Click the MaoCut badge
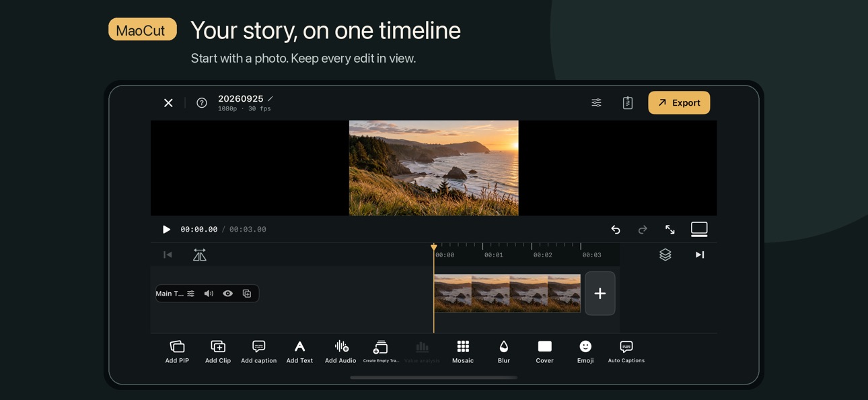This screenshot has width=868, height=400. pos(143,30)
